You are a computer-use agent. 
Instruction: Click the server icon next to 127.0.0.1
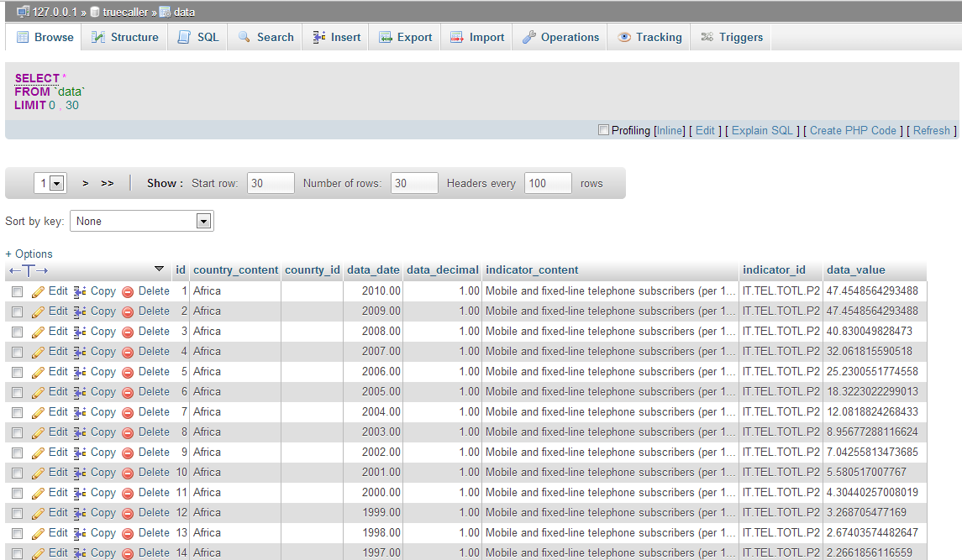tap(24, 12)
